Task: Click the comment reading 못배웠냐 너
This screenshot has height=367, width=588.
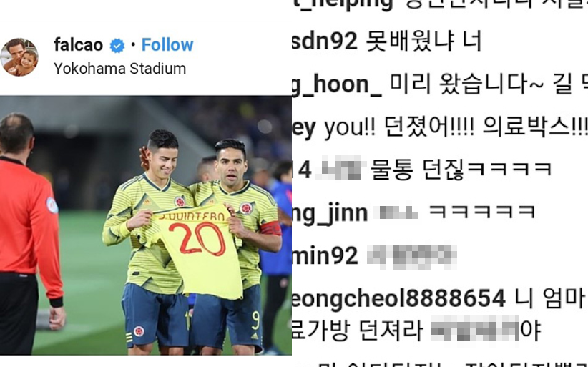Action: click(x=423, y=41)
